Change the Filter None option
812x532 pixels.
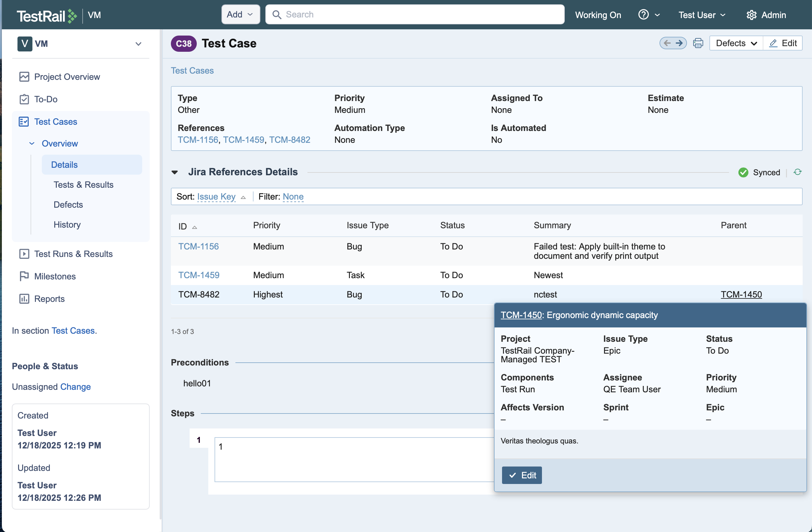tap(293, 196)
